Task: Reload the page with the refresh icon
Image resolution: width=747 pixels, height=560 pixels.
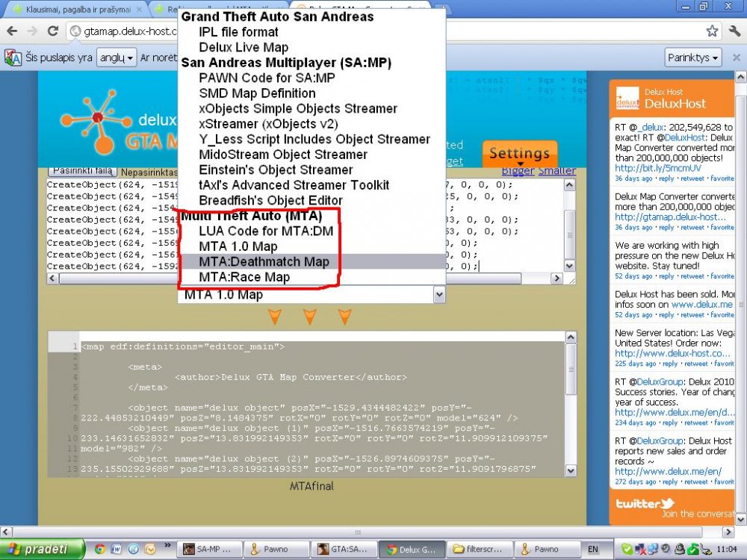Action: pyautogui.click(x=53, y=31)
